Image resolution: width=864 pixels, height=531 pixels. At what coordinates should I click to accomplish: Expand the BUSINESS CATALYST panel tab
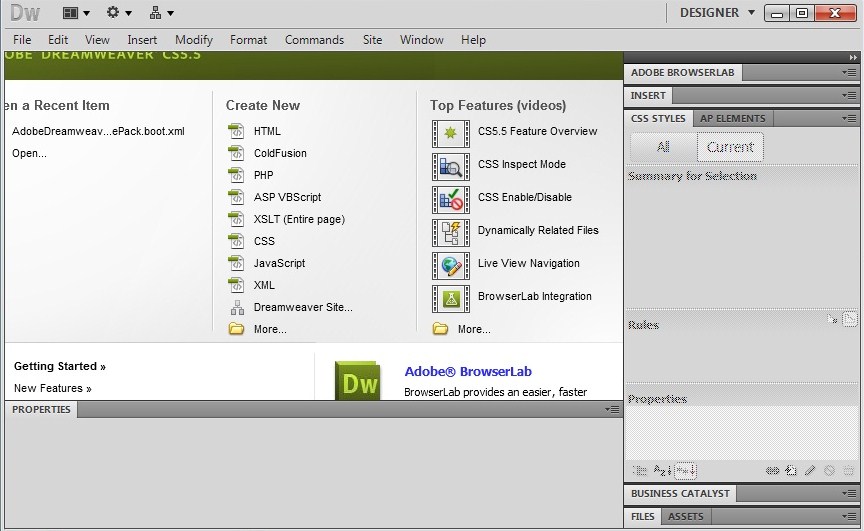tap(681, 494)
